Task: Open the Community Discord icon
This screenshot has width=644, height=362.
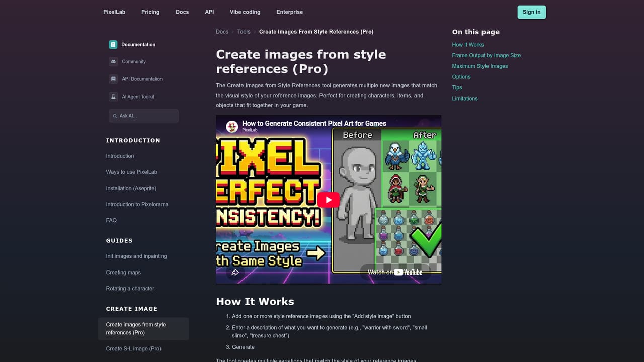Action: 113,62
